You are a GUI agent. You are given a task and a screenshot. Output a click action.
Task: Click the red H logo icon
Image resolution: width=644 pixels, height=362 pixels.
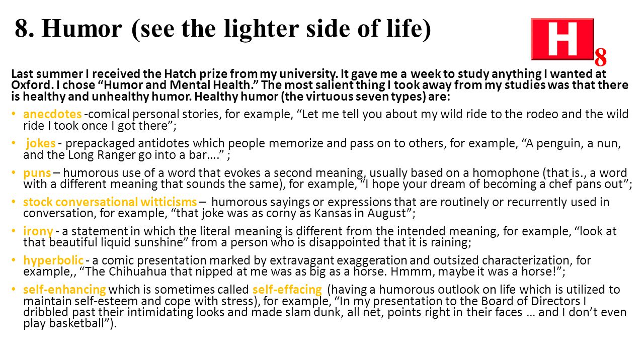point(562,39)
